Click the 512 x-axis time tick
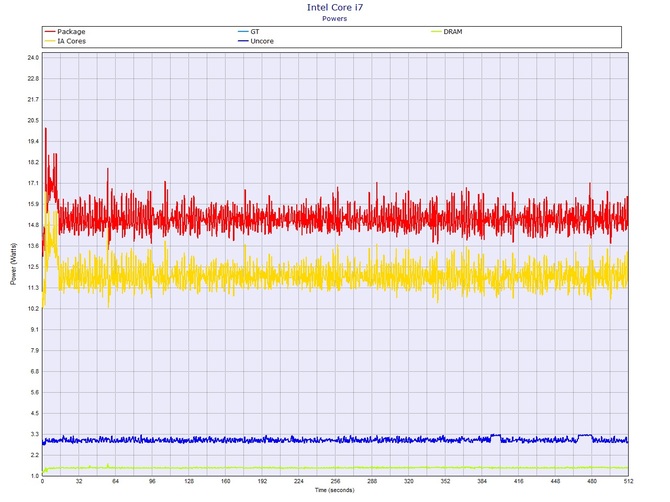 [628, 481]
